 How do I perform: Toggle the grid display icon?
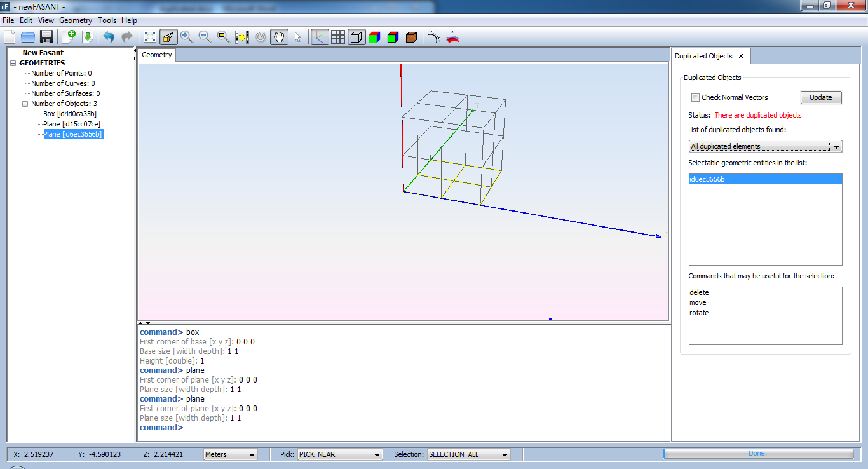(x=338, y=37)
